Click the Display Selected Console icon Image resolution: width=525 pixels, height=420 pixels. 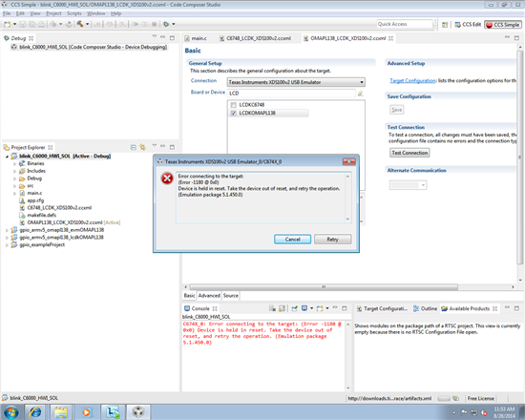304,308
